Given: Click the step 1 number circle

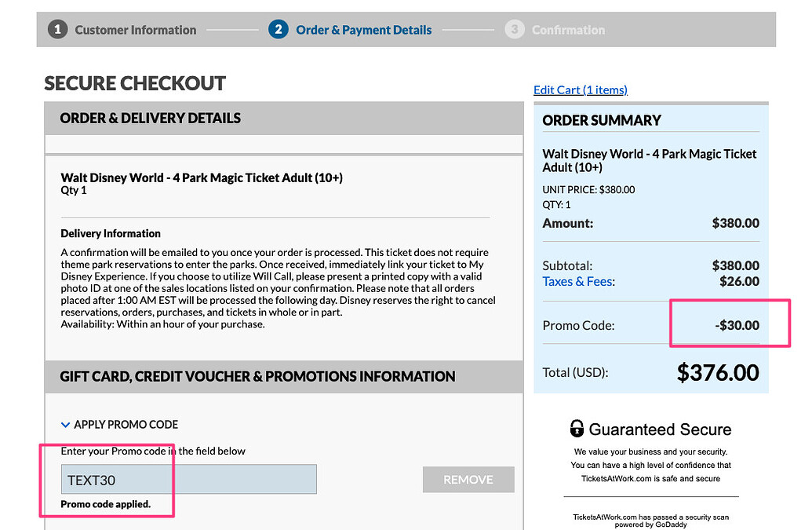Looking at the screenshot, I should [57, 30].
